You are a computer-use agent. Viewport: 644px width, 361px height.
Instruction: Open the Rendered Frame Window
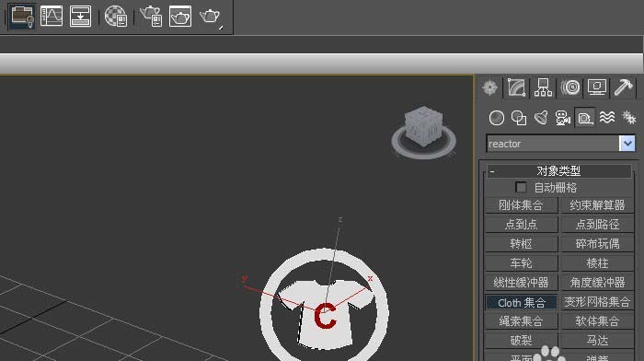180,16
